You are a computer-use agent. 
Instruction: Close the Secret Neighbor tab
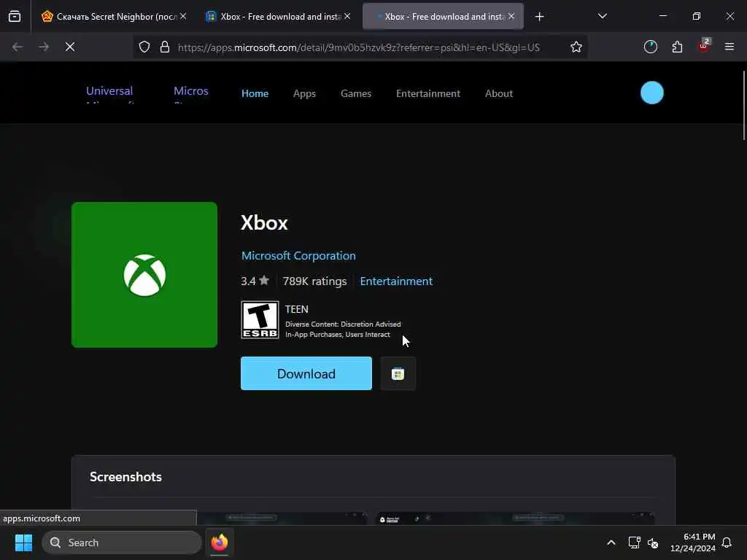183,16
